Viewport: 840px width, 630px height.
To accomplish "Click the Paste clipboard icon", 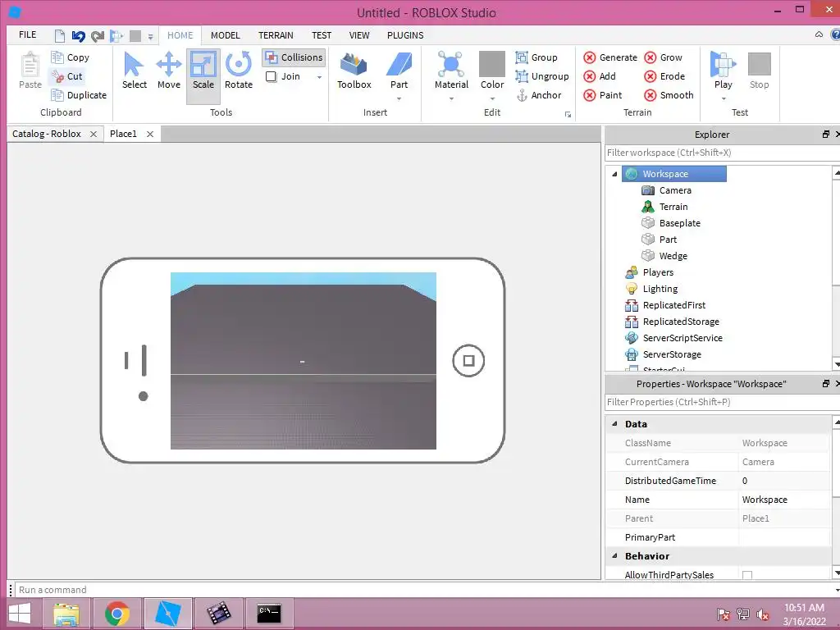I will pyautogui.click(x=30, y=66).
